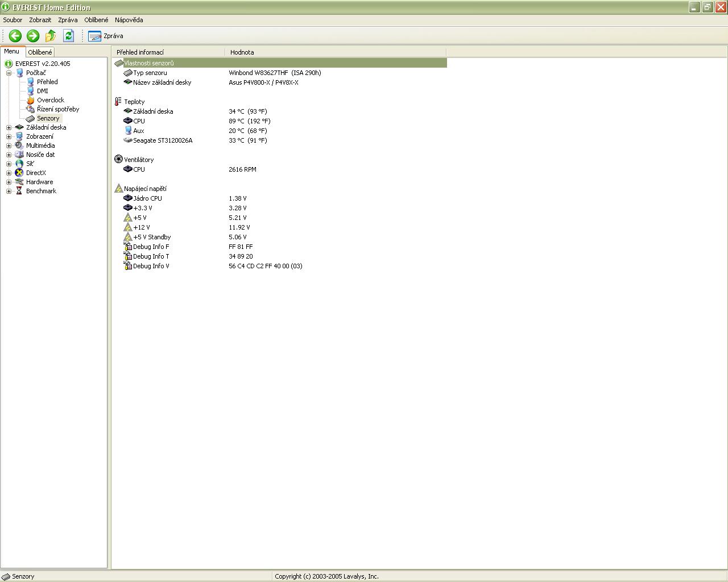
Task: Click the +12 V voltage icon
Action: coord(128,227)
